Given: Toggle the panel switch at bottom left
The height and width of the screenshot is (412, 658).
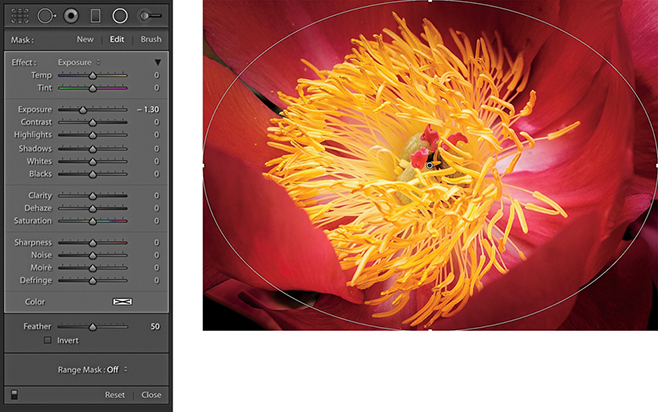Looking at the screenshot, I should click(x=13, y=395).
